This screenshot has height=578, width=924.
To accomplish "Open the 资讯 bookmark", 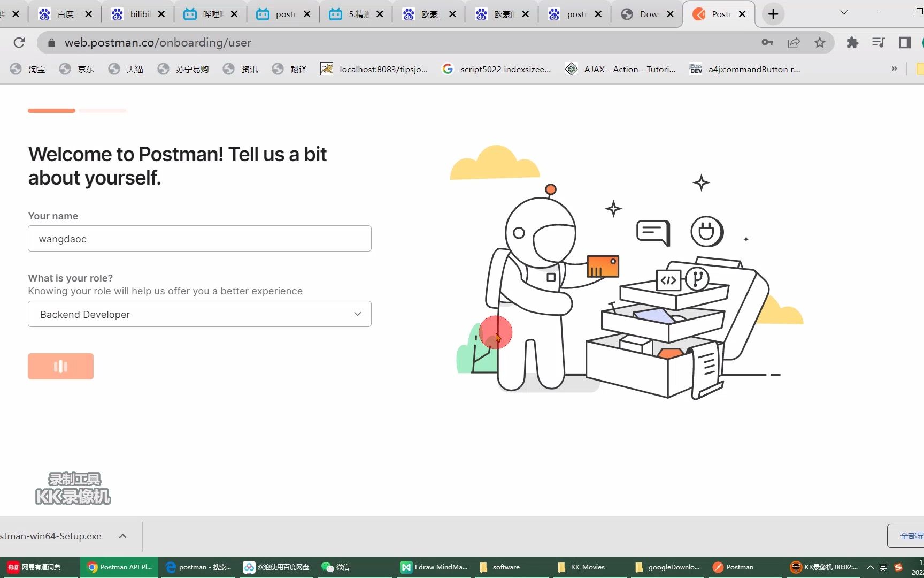I will (241, 69).
